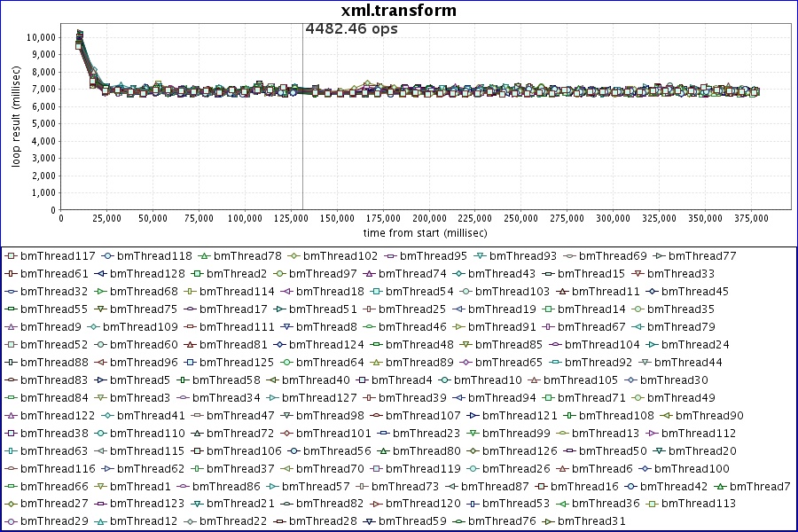The width and height of the screenshot is (798, 532).
Task: Select the bmThread29 legend marker
Action: (x=11, y=521)
